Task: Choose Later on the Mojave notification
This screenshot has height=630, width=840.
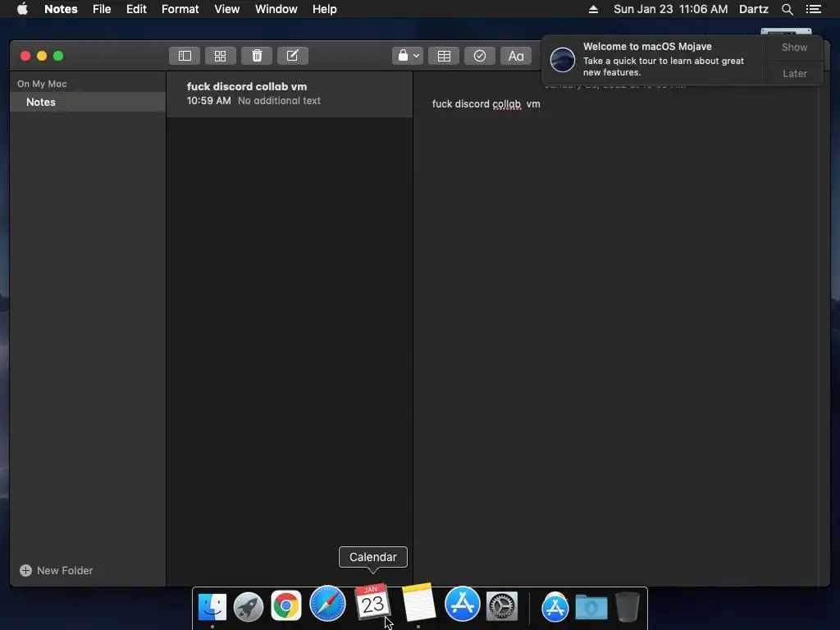Action: pyautogui.click(x=794, y=73)
